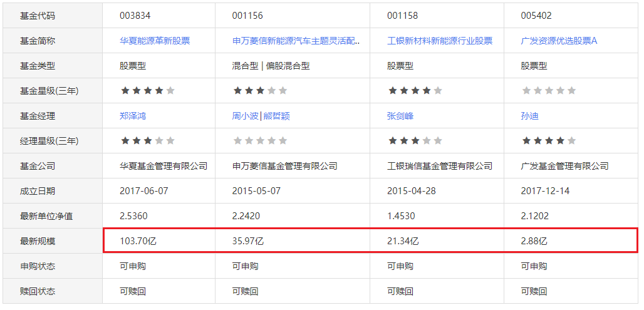The width and height of the screenshot is (644, 310).
Task: Open manager profile 孙迪
Action: (x=530, y=116)
